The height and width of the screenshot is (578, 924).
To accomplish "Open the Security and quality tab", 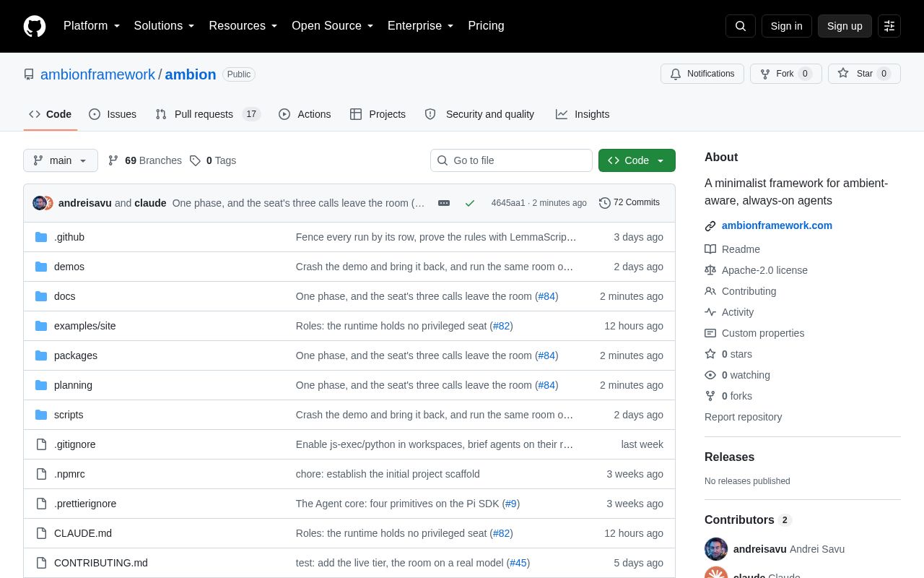I will (x=479, y=114).
